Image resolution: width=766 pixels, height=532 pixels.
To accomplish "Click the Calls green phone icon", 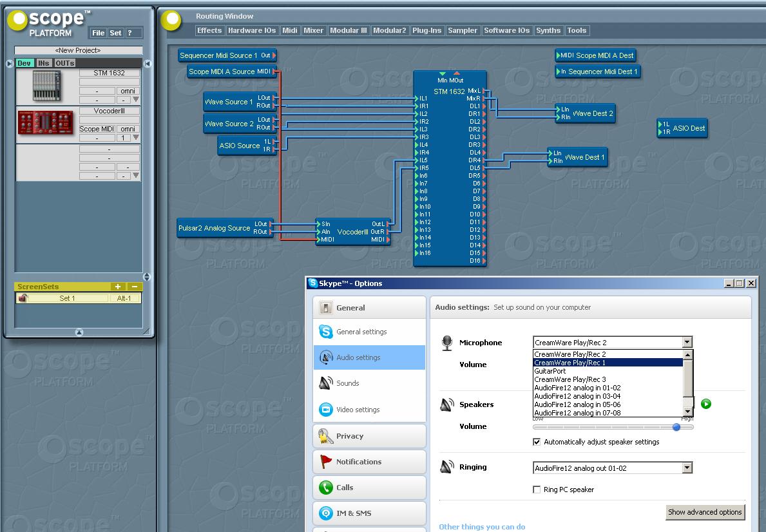I will pos(325,488).
